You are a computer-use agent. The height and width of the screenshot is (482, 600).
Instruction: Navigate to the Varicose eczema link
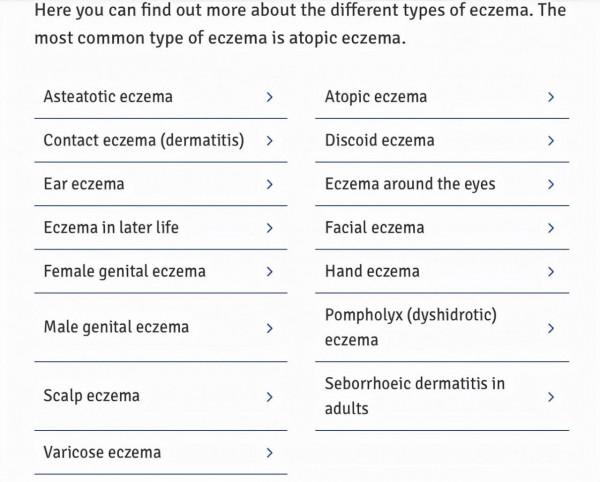click(x=102, y=453)
